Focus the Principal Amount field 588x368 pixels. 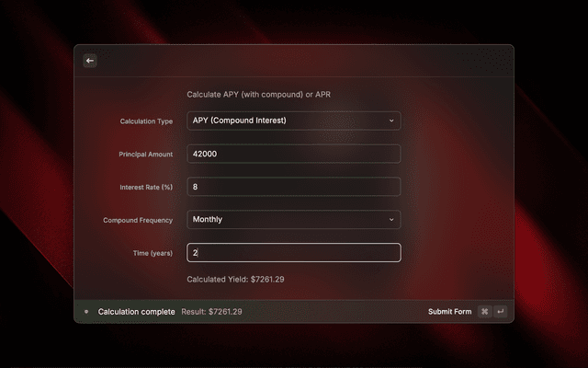293,154
